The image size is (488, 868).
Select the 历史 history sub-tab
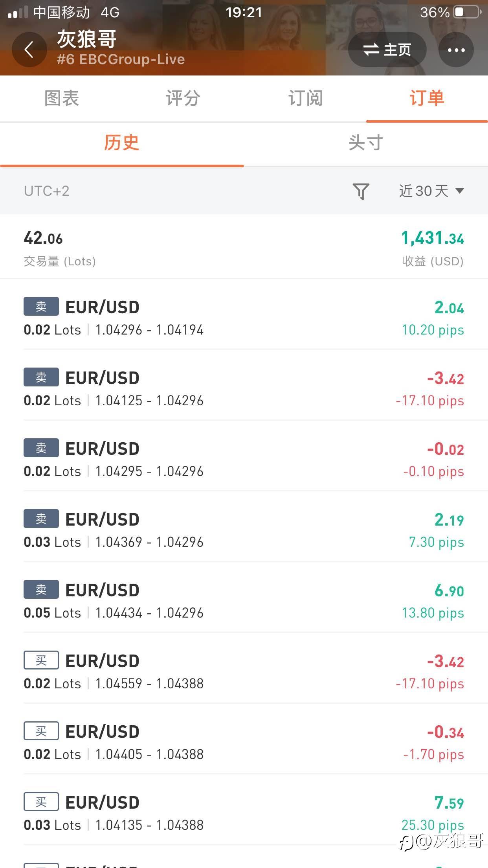click(x=121, y=143)
